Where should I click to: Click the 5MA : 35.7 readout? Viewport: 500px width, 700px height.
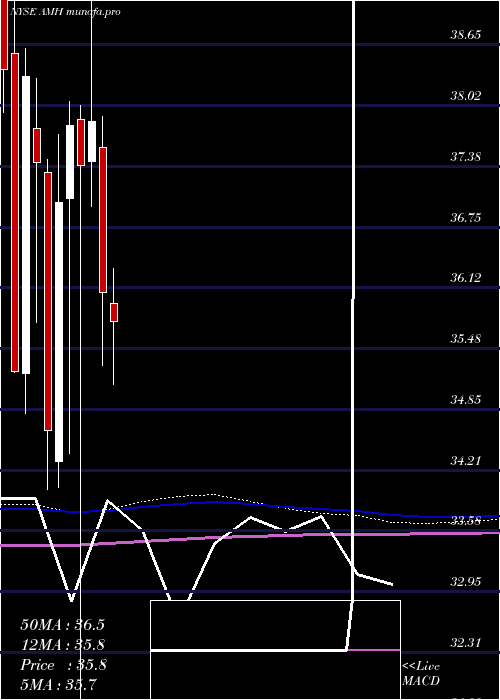59,684
